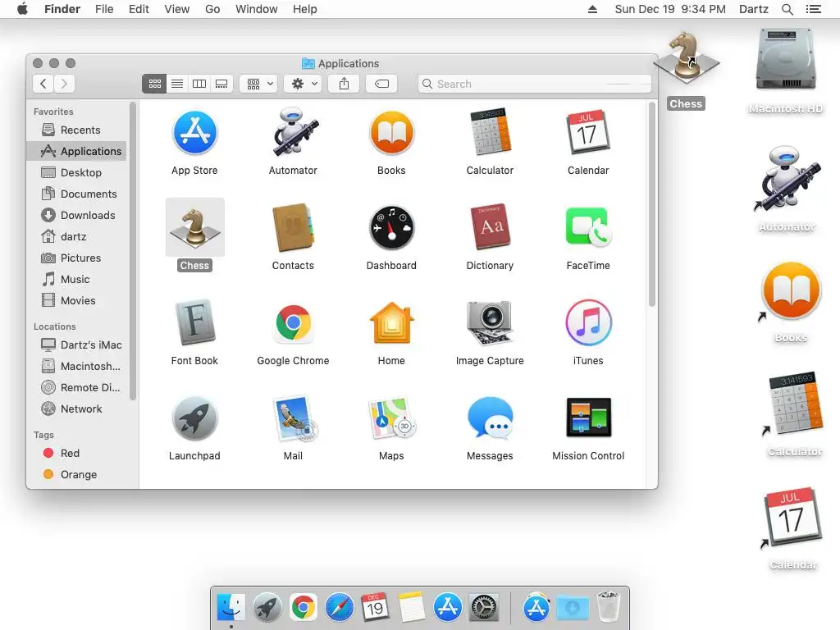
Task: Open the File menu
Action: (x=104, y=9)
